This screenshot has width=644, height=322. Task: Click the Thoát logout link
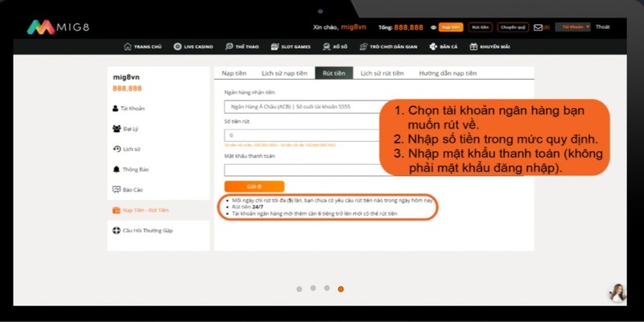point(602,27)
